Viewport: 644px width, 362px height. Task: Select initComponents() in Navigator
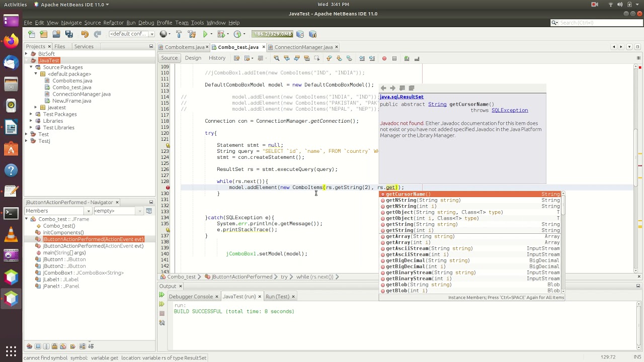pyautogui.click(x=63, y=232)
